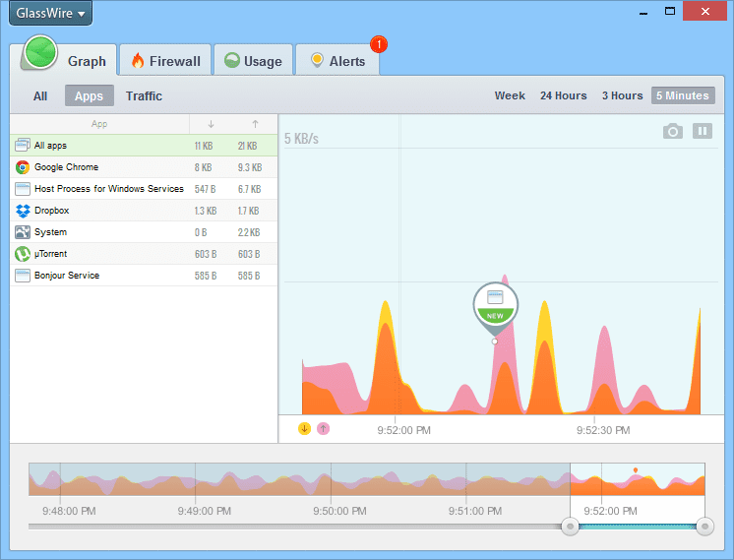Open the Firewall tab
Viewport: 734px width, 560px height.
pyautogui.click(x=165, y=61)
